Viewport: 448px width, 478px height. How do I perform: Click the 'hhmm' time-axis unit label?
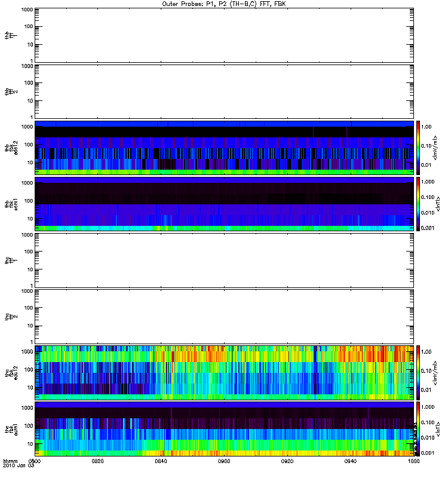(x=10, y=461)
